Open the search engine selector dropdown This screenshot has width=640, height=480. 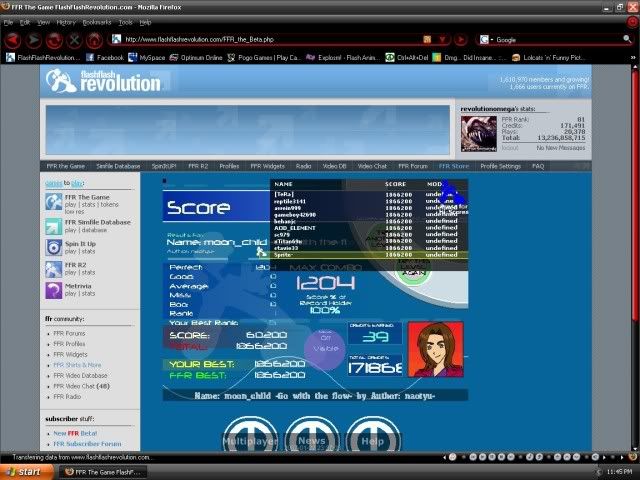[x=486, y=40]
